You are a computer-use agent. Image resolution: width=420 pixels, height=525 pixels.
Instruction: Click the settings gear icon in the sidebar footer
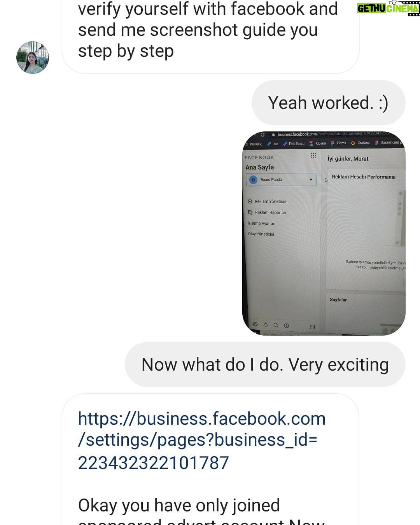[255, 324]
